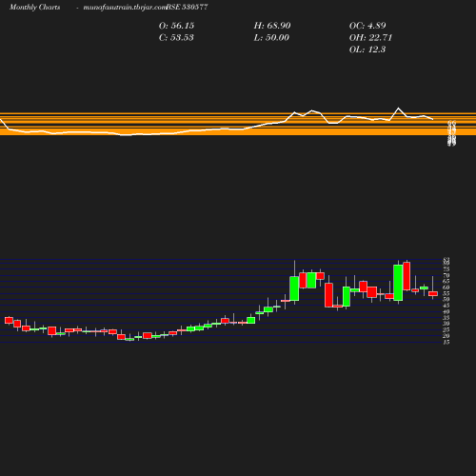Click the 'OH: 22.71' value
Image resolution: width=476 pixels, height=476 pixels.
[x=370, y=38]
